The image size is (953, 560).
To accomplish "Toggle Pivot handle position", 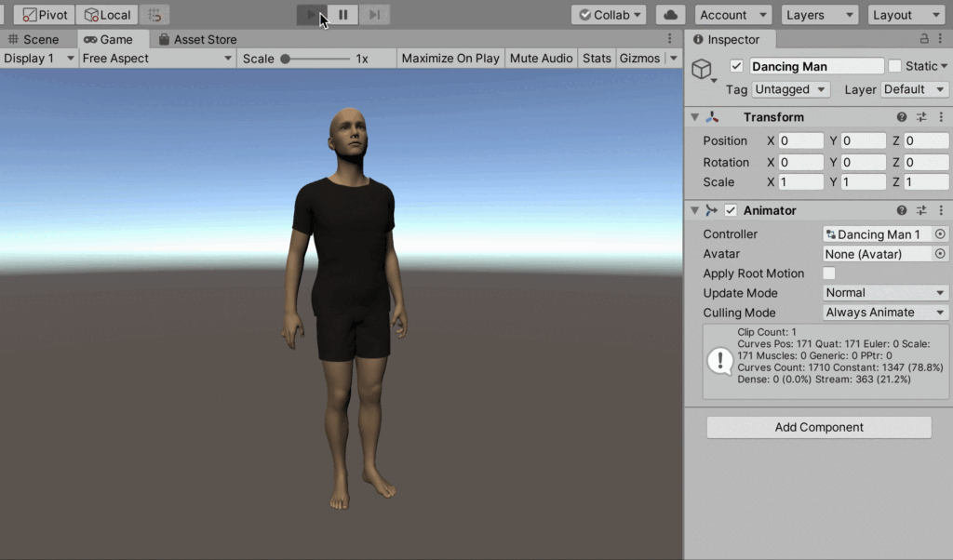I will tap(45, 15).
